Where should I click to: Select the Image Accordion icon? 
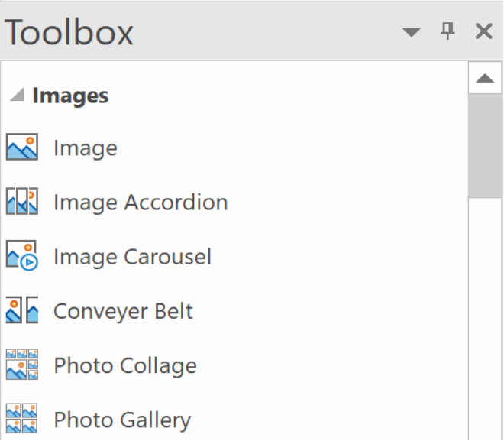[x=22, y=201]
